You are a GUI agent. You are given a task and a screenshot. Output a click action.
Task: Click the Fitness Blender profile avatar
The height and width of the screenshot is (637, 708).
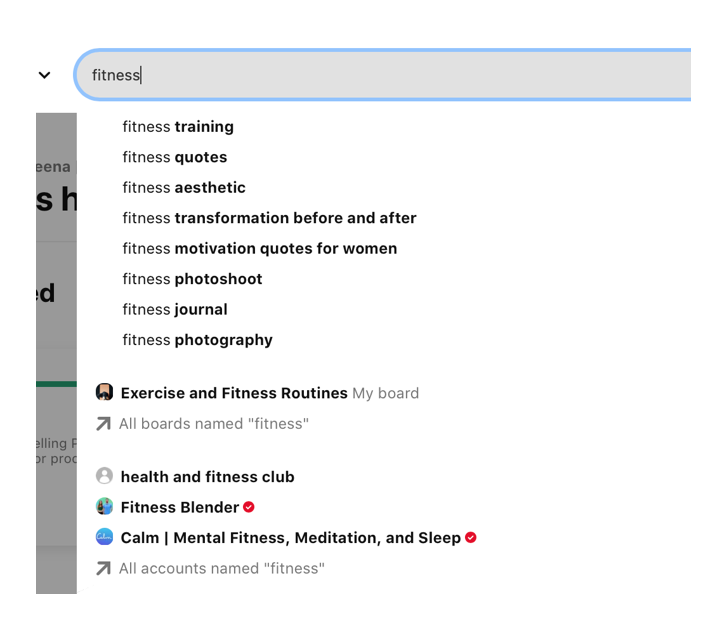[104, 507]
